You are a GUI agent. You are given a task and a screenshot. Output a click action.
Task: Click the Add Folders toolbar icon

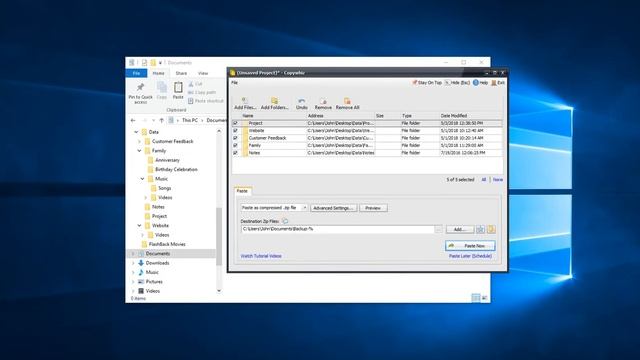pyautogui.click(x=274, y=100)
